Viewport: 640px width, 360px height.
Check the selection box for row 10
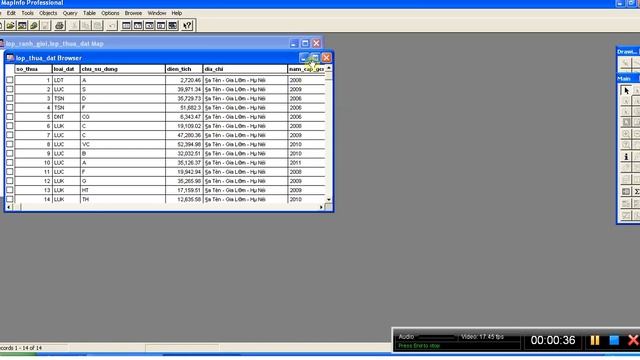pyautogui.click(x=9, y=163)
